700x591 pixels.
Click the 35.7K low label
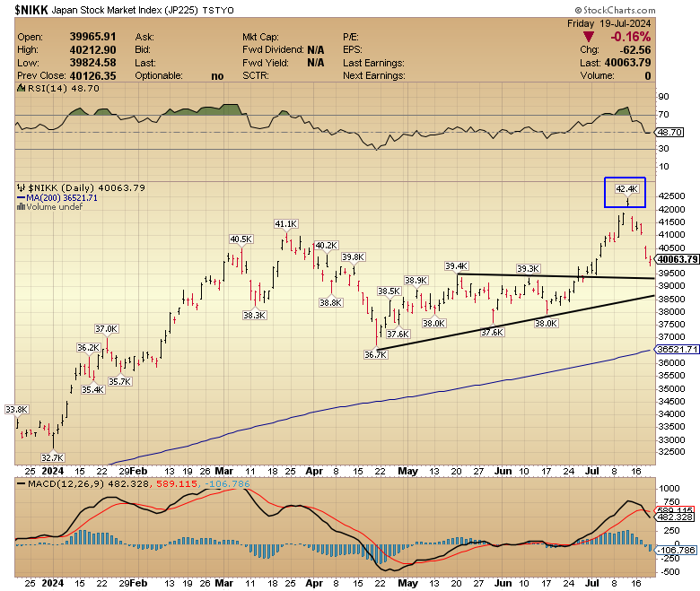(119, 382)
